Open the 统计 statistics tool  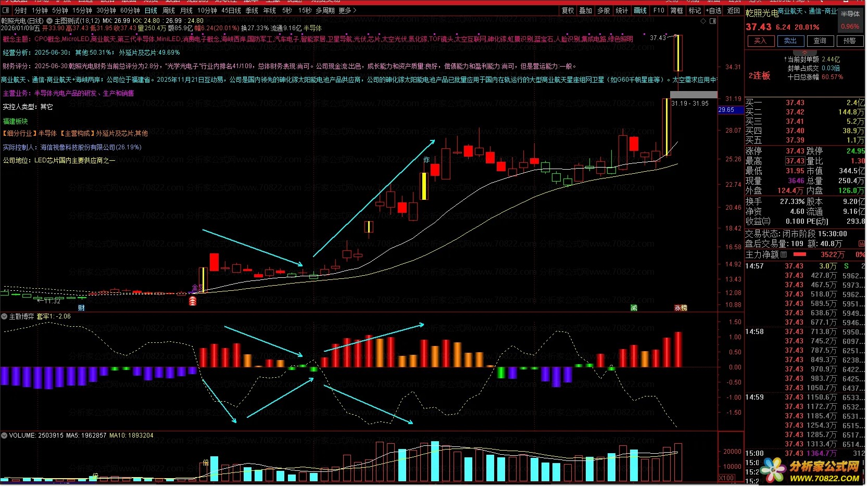point(622,10)
